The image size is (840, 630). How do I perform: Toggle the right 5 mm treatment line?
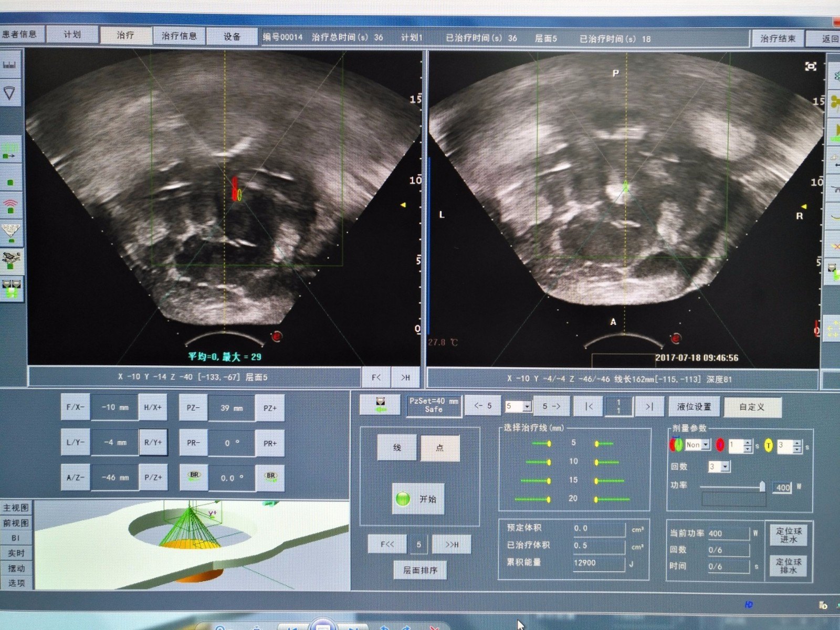604,444
